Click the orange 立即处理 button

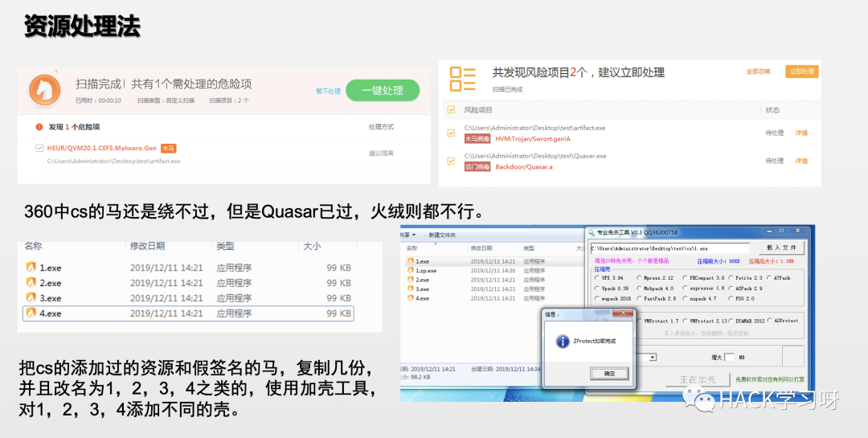coord(801,72)
